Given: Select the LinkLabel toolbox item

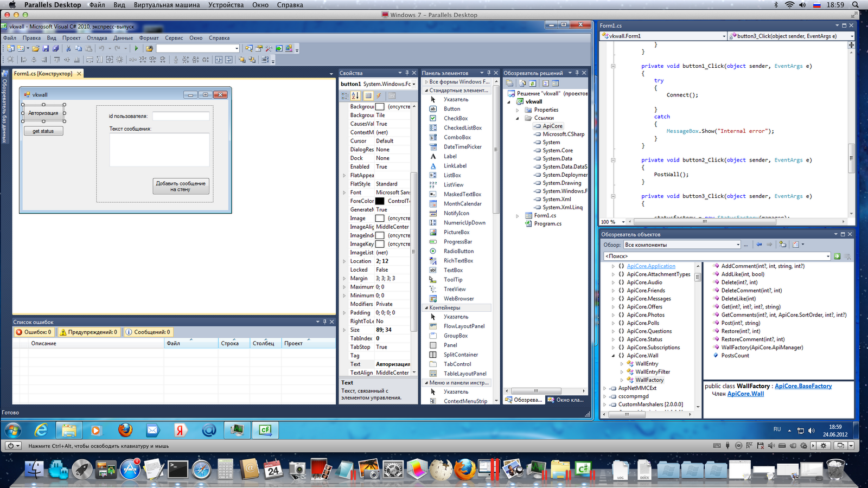Looking at the screenshot, I should [x=455, y=166].
